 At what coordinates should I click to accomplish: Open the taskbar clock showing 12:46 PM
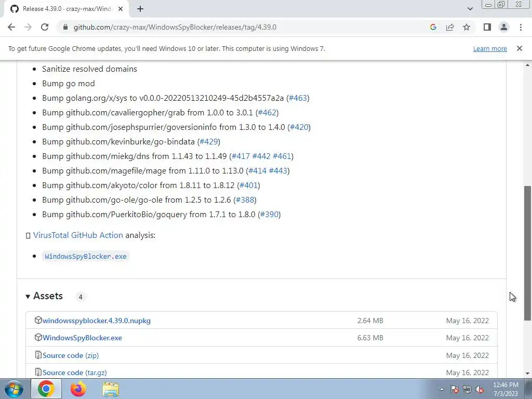click(506, 389)
